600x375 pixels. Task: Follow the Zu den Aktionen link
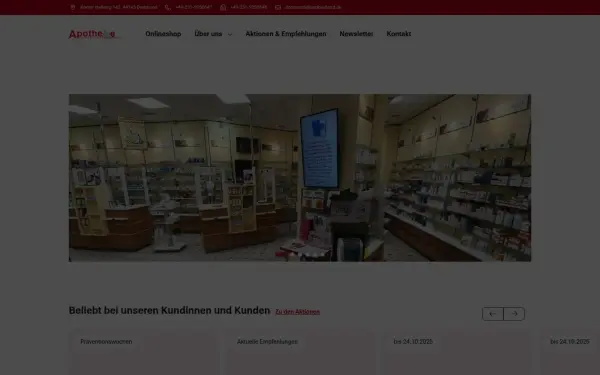298,312
